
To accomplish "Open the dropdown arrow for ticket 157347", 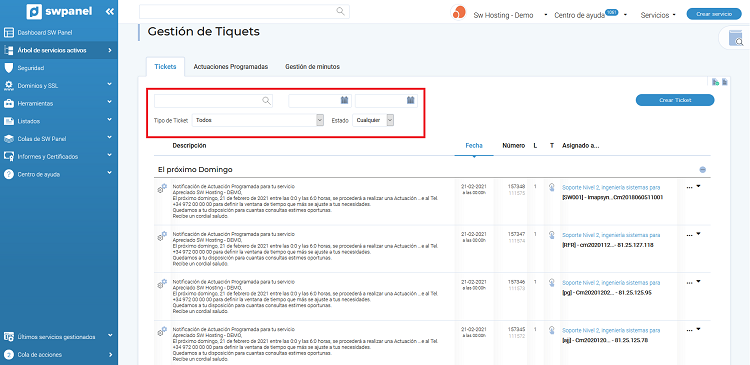I will [x=698, y=233].
